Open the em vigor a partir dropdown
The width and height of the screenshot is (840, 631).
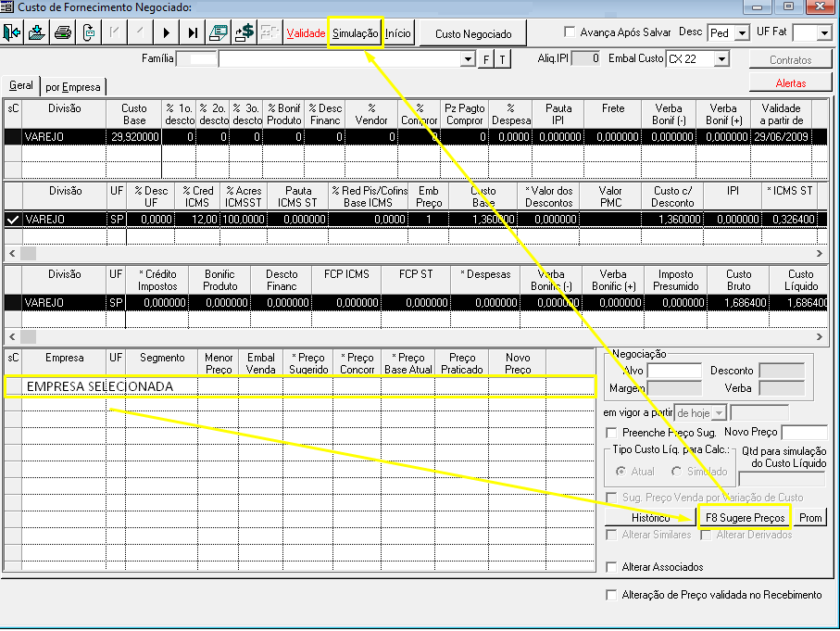pos(720,413)
